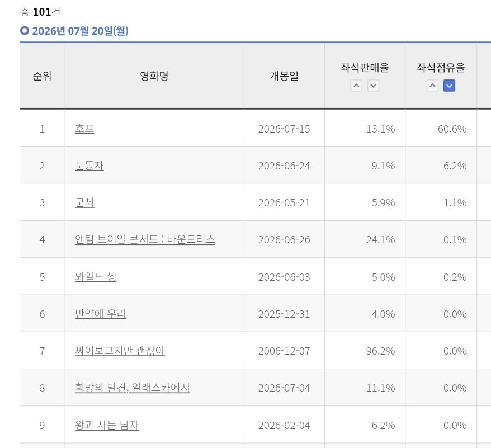Click 60.6% seat share cell for 호프
This screenshot has height=448, width=491.
[x=441, y=129]
